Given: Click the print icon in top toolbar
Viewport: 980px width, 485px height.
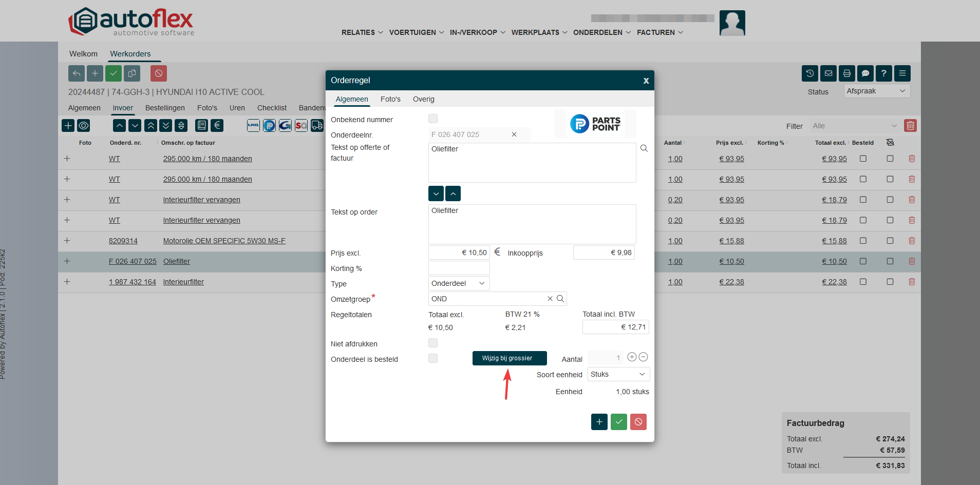Looking at the screenshot, I should click(846, 73).
